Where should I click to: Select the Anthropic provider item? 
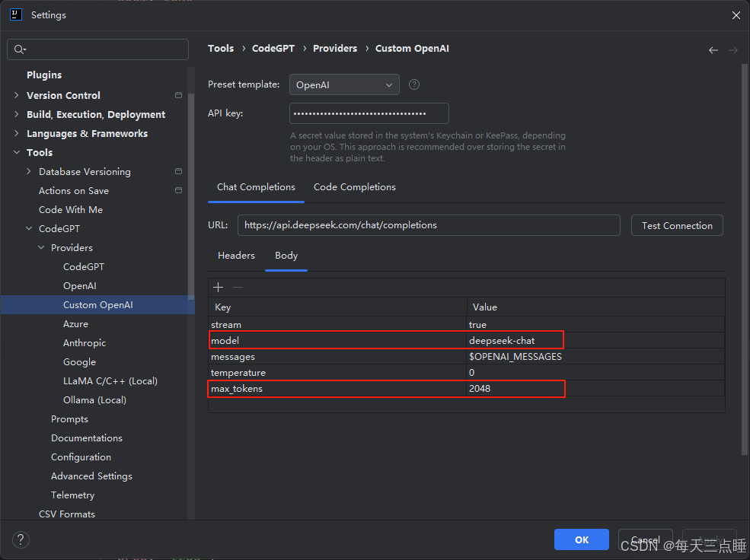85,343
